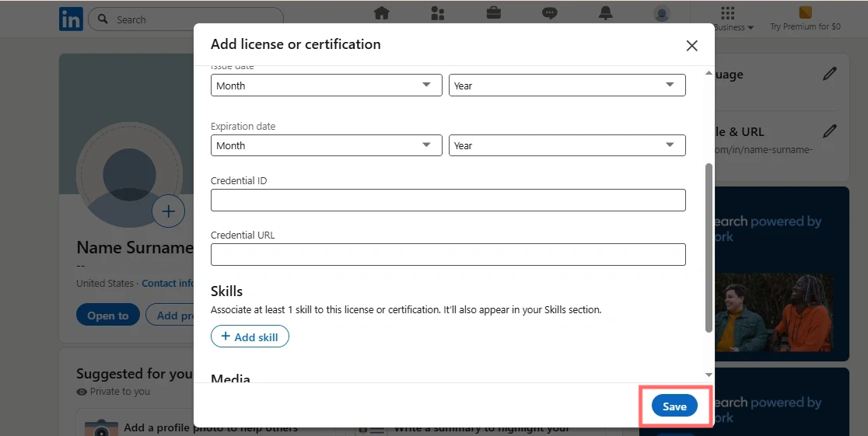The image size is (868, 436).
Task: Open the Messaging chat icon
Action: (x=549, y=13)
